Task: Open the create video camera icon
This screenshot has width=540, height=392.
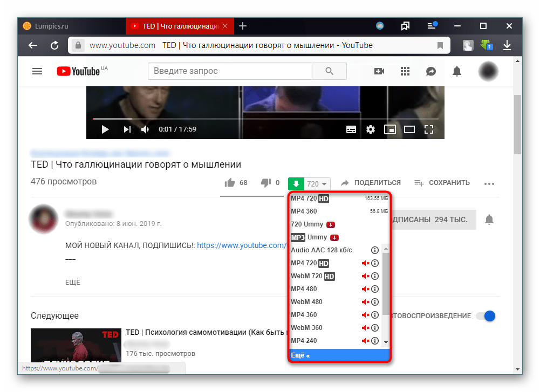Action: [379, 71]
